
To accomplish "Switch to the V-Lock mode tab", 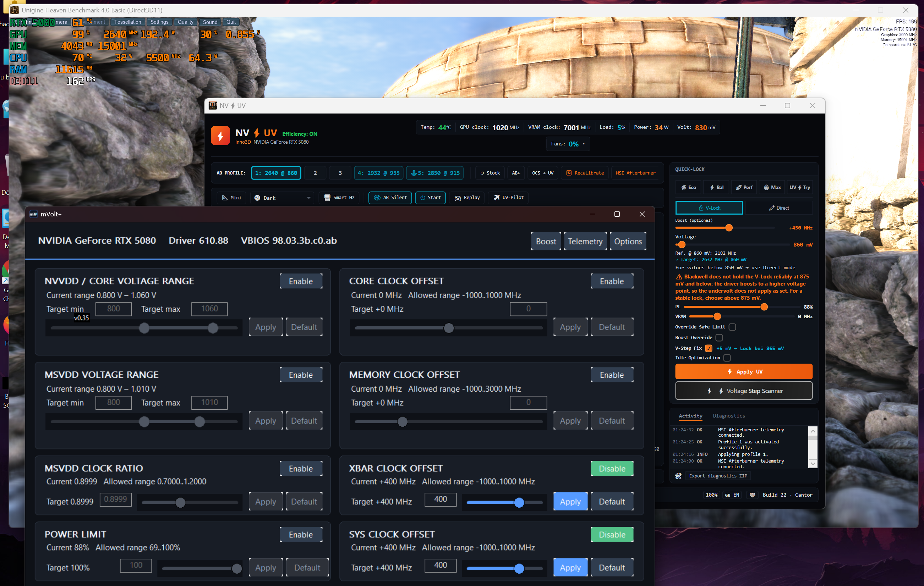I will [709, 208].
